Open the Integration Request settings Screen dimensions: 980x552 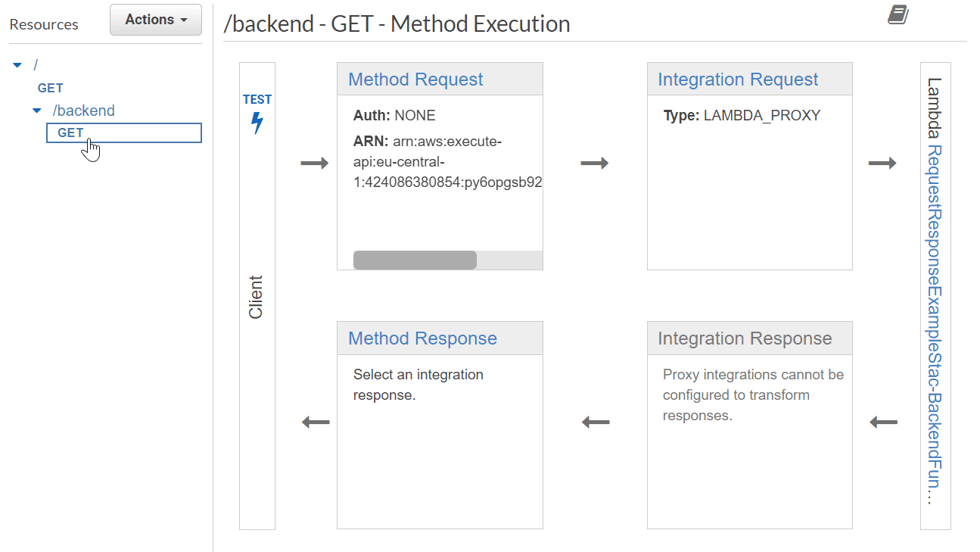point(738,80)
